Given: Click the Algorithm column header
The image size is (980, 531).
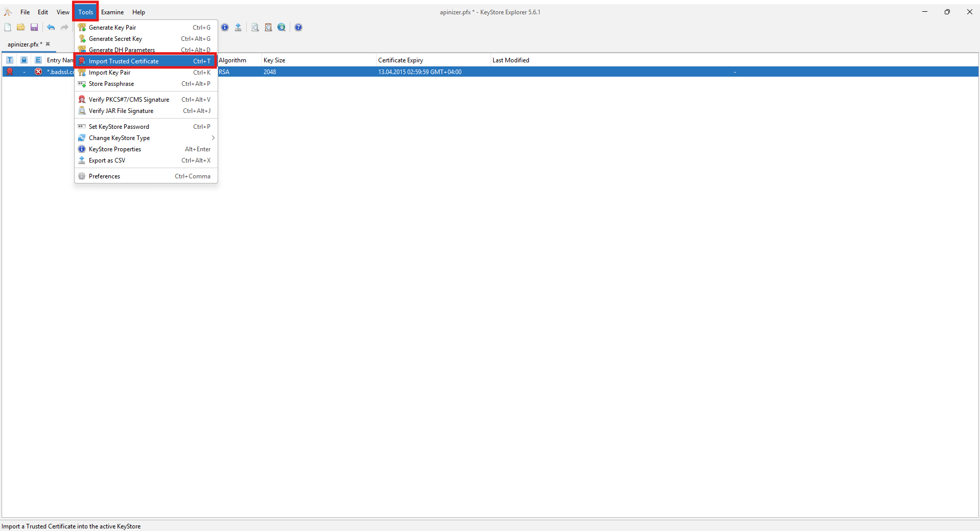Looking at the screenshot, I should click(x=239, y=60).
